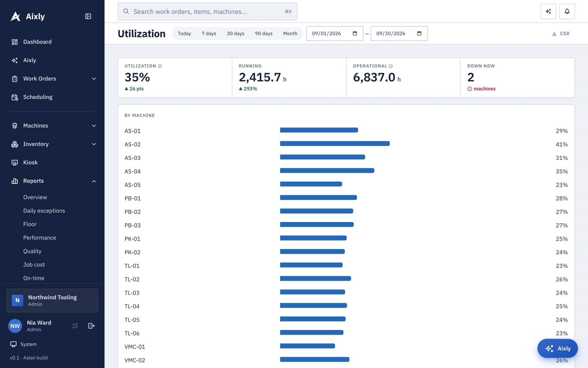Viewport: 588px width, 368px height.
Task: Click the search magnifier icon
Action: pyautogui.click(x=126, y=11)
